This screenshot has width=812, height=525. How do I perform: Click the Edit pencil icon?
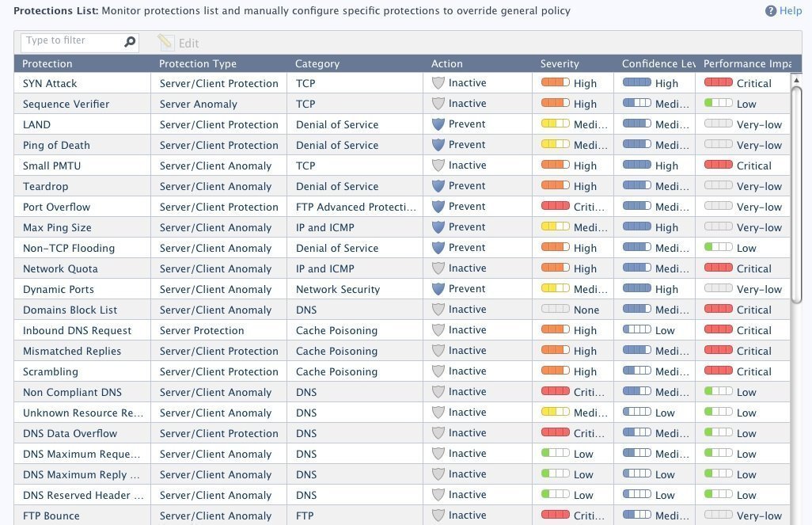[x=165, y=43]
